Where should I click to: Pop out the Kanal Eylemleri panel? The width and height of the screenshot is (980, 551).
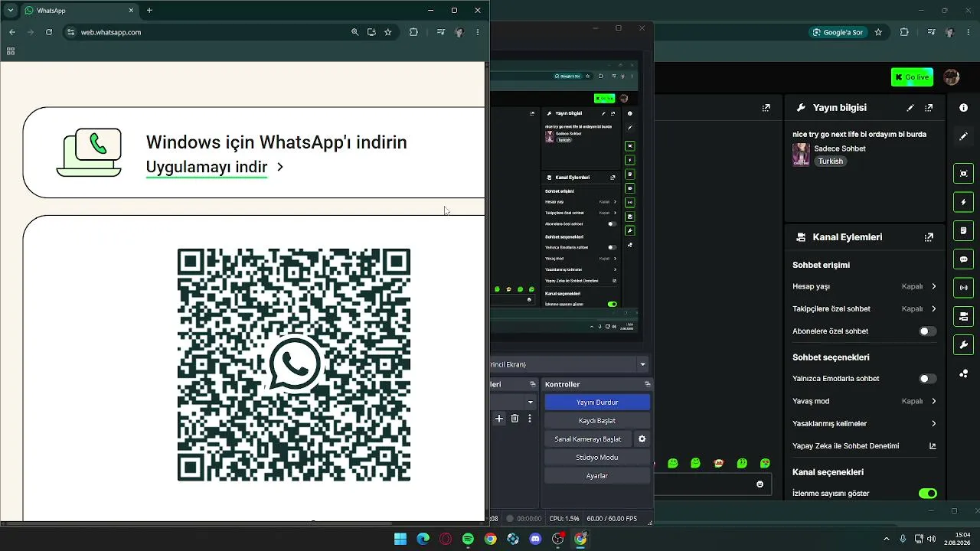click(x=929, y=237)
